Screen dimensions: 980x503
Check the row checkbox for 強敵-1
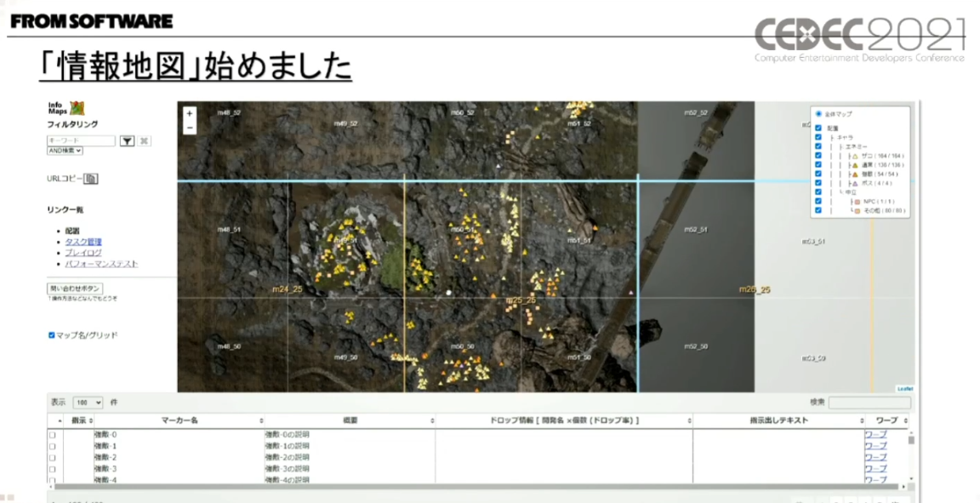click(x=53, y=447)
